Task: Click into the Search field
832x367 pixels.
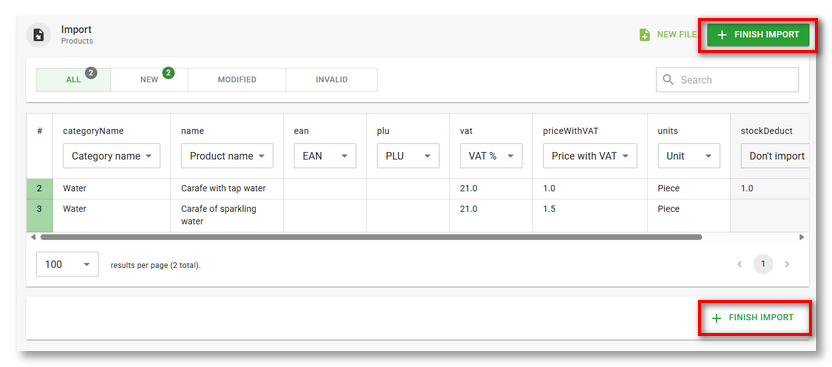Action: (x=727, y=80)
